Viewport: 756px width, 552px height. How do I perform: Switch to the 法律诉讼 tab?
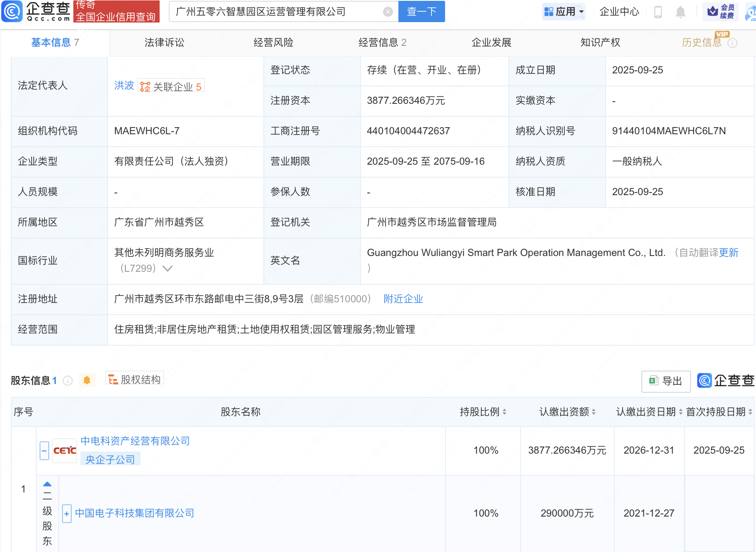click(164, 43)
